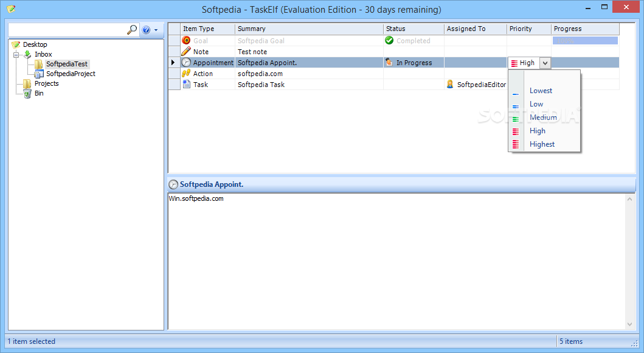Click the green Completed checkmark icon

[x=389, y=40]
